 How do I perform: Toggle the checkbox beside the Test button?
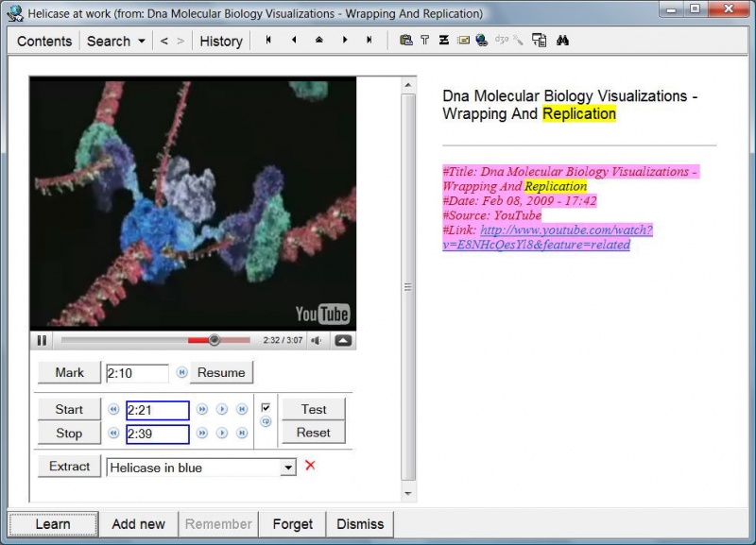tap(266, 407)
